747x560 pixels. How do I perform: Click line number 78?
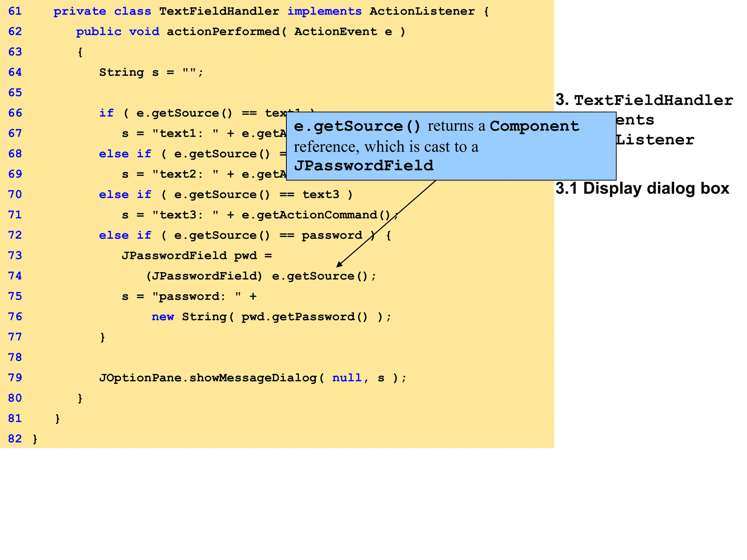(15, 357)
